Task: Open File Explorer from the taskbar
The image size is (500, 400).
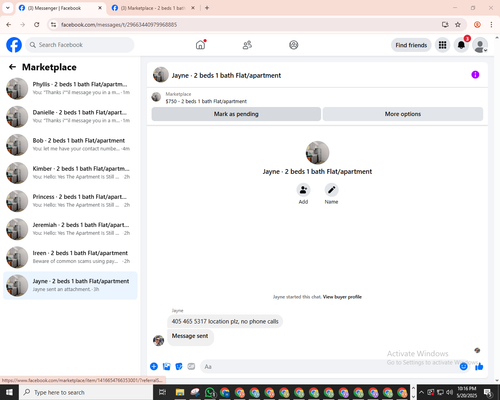Action: coord(180,392)
